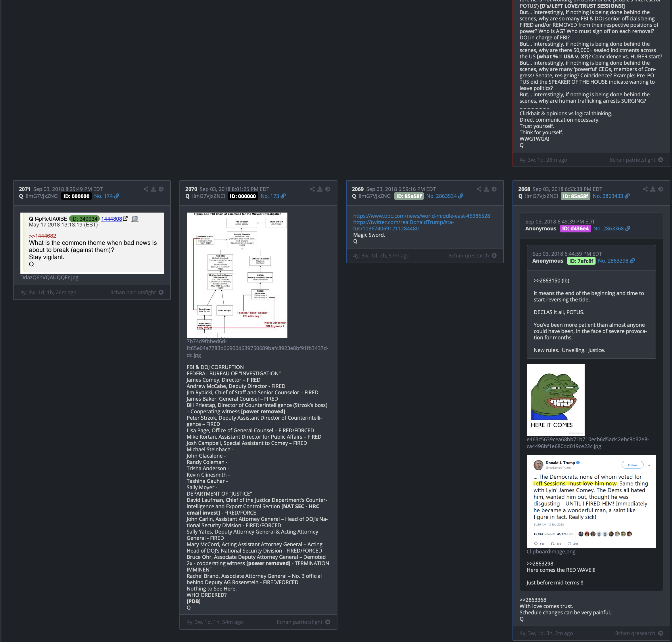This screenshot has height=642, width=672.
Task: Click the ClipboardImage.png filename
Action: pos(551,552)
